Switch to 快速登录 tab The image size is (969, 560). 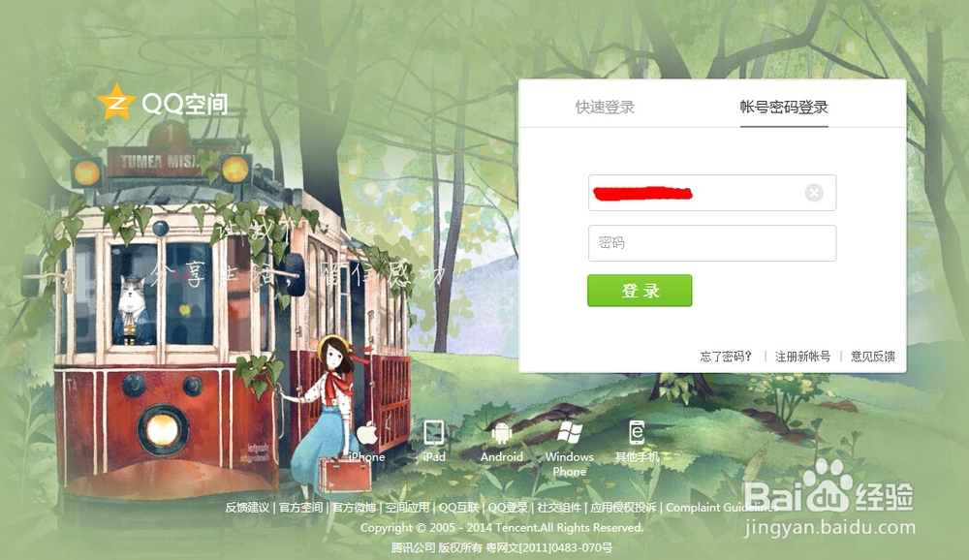point(605,107)
